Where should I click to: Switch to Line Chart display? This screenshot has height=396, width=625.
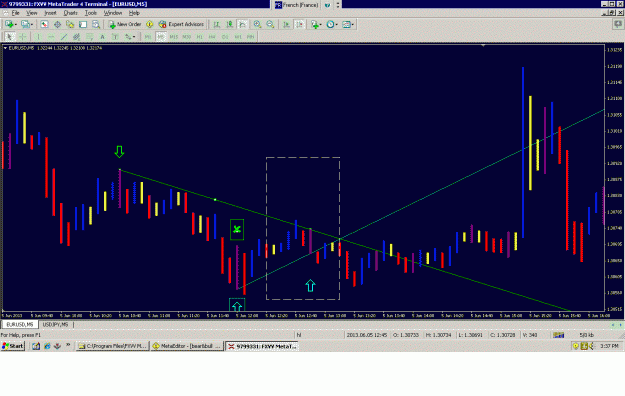coord(242,24)
